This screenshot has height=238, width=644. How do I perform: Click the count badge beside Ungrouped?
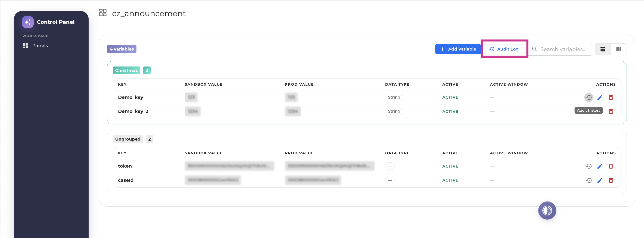tap(149, 139)
